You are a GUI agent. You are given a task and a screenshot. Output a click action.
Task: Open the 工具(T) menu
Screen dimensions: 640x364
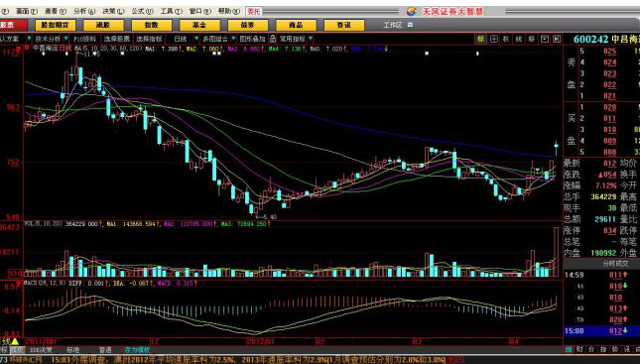tap(171, 12)
